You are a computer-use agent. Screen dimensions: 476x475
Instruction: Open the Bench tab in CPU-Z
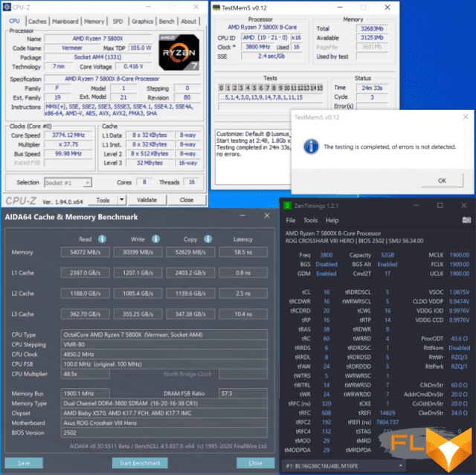[x=167, y=22]
